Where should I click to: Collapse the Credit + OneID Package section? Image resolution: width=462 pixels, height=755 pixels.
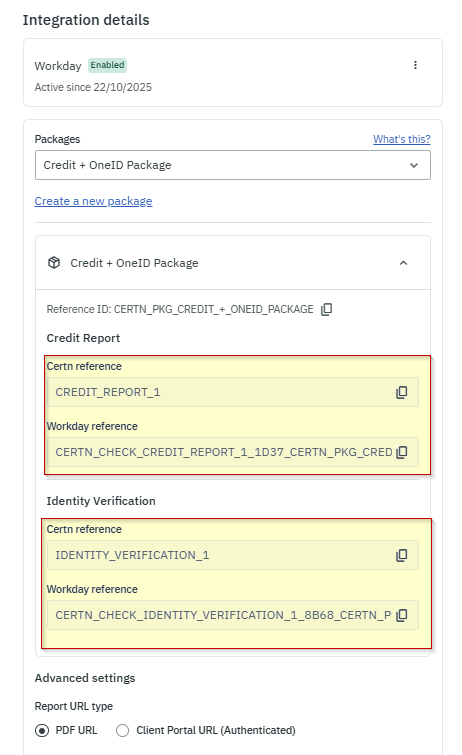click(x=404, y=263)
